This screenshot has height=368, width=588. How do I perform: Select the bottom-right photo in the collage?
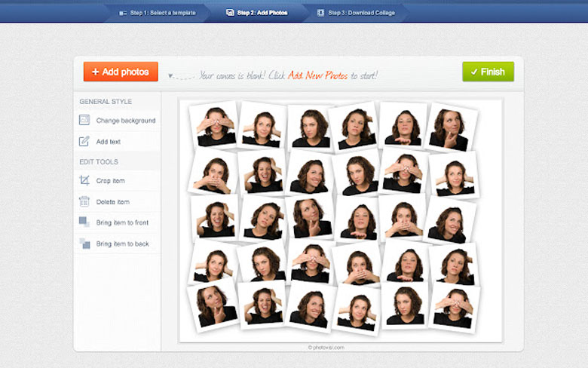(454, 305)
